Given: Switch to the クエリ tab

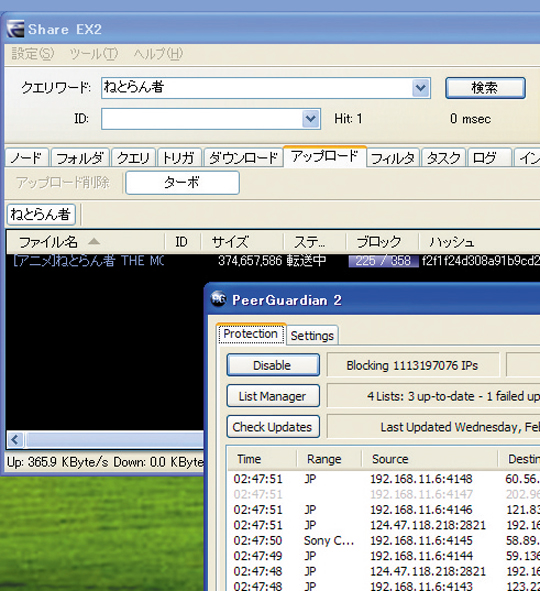Looking at the screenshot, I should [x=133, y=158].
